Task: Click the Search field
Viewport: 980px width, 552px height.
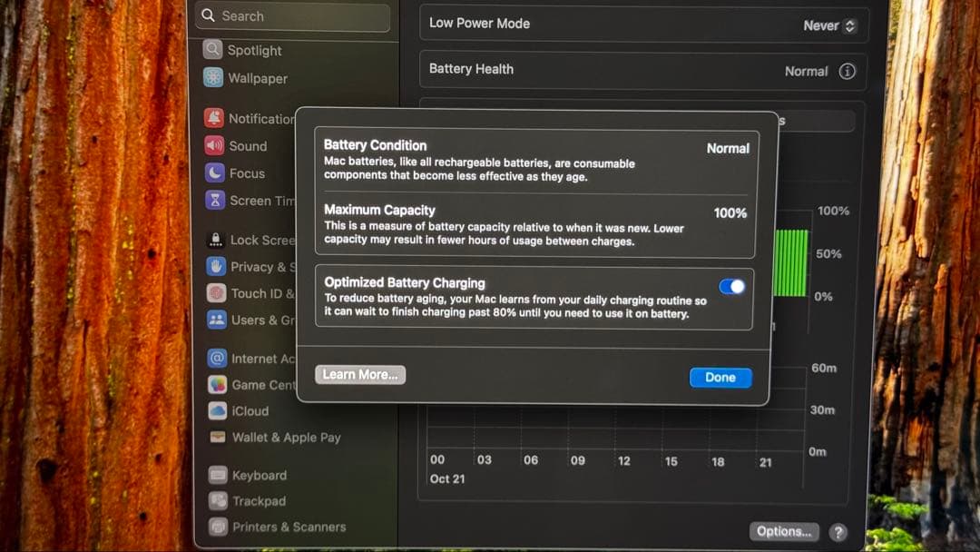Action: [x=295, y=16]
